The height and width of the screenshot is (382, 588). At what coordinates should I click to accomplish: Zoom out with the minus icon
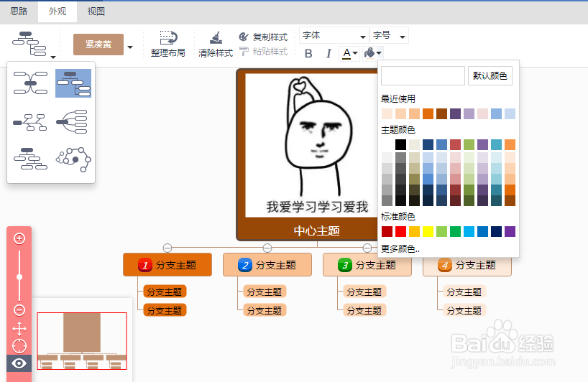click(x=19, y=310)
